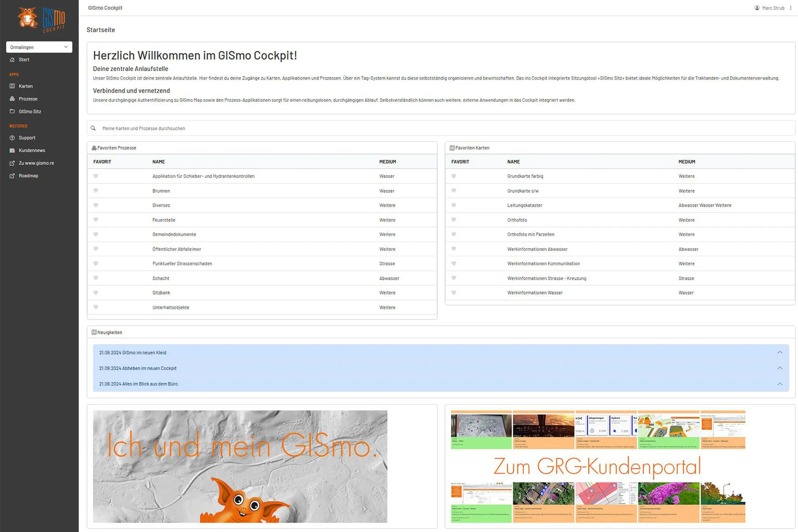This screenshot has width=798, height=532.
Task: Select the Diverses process row
Action: (x=262, y=205)
